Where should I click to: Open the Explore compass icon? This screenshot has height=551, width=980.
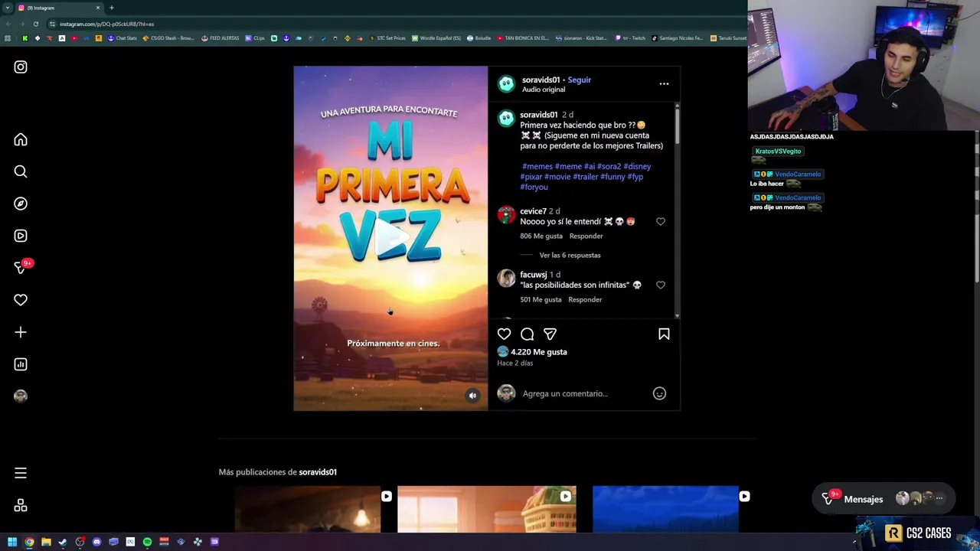pos(21,204)
